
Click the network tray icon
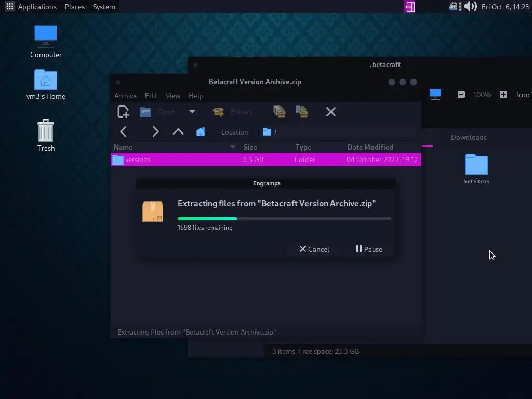click(x=453, y=6)
